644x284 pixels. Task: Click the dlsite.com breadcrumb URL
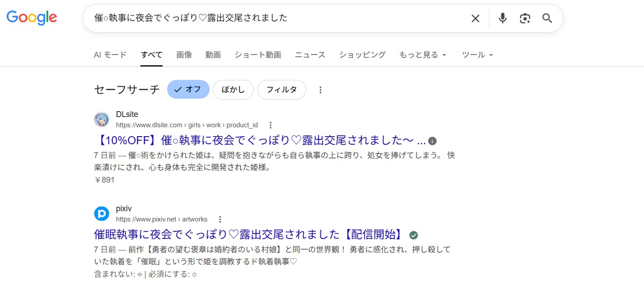click(x=187, y=125)
